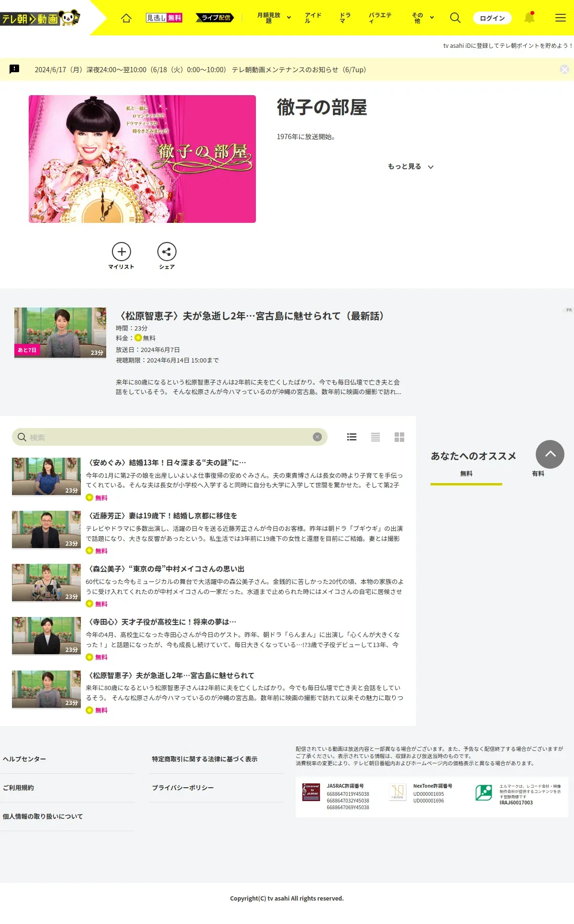574x924 pixels.
Task: Click the announcement notice icon
Action: pos(14,69)
